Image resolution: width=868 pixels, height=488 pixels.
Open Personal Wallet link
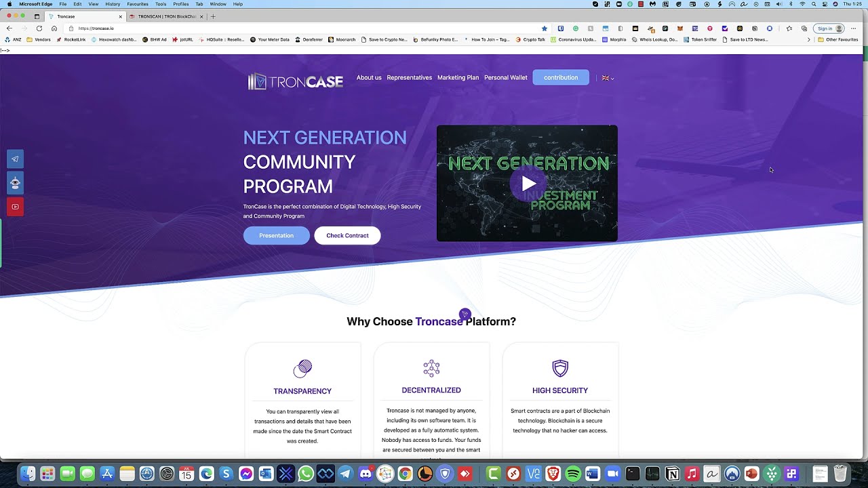[505, 77]
